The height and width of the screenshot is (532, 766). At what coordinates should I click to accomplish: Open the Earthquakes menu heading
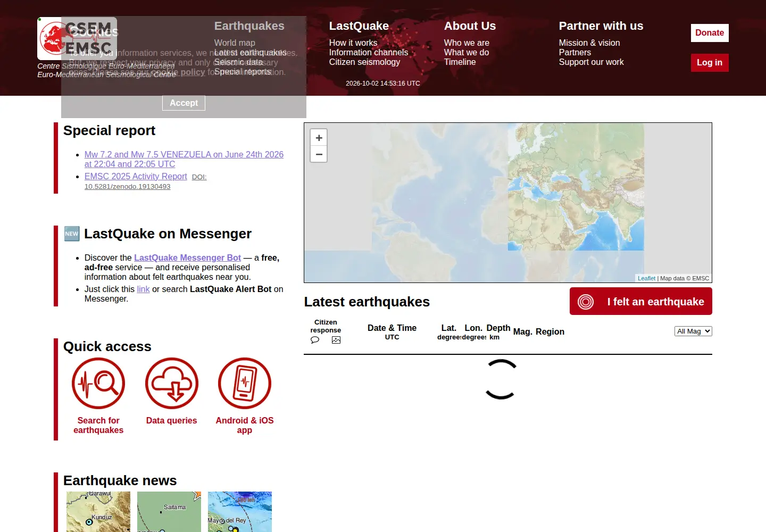[249, 26]
